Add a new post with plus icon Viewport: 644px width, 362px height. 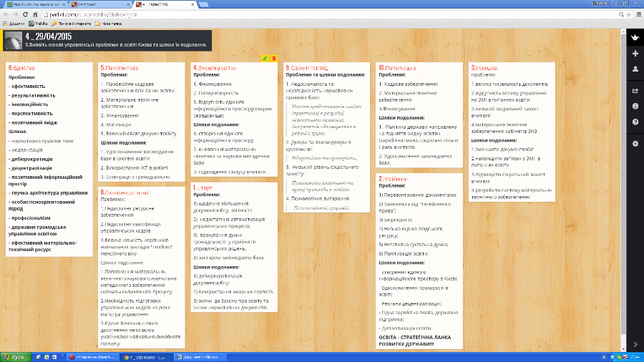pos(635,54)
